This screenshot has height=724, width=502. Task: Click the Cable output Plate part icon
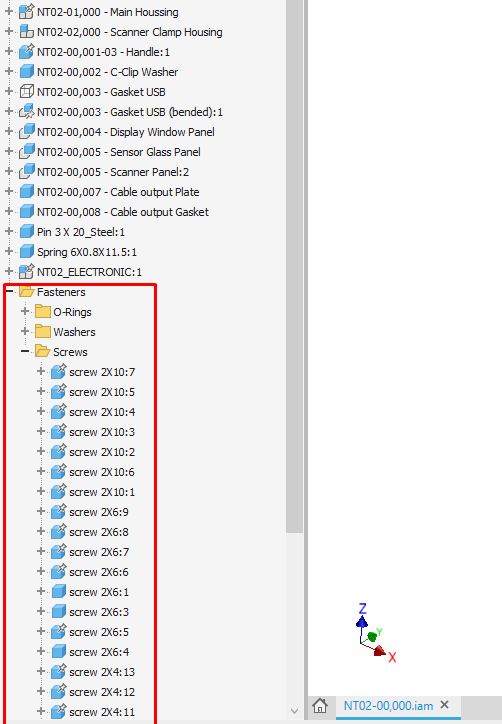[27, 192]
